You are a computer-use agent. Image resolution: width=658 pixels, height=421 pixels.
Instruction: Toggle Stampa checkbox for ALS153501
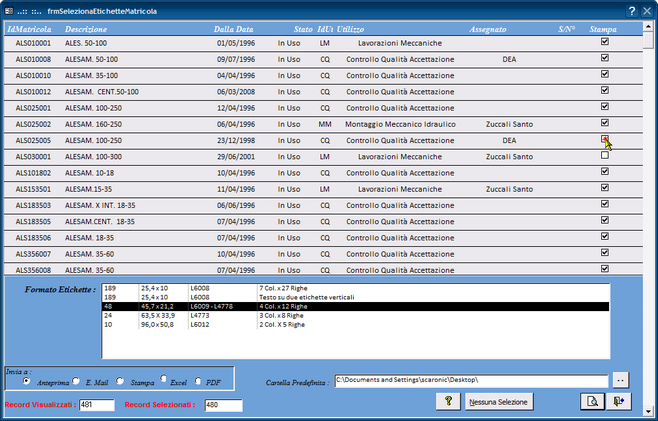click(605, 188)
